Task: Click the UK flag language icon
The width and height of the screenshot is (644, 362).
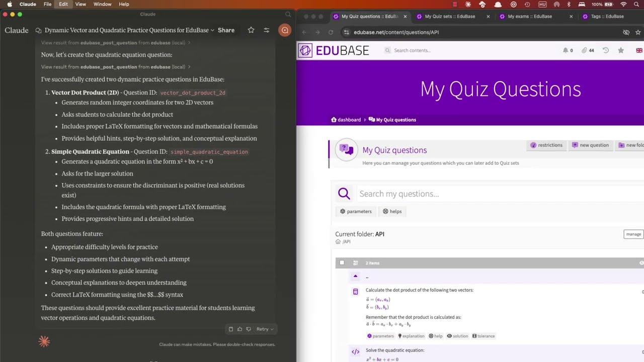Action: pyautogui.click(x=639, y=50)
